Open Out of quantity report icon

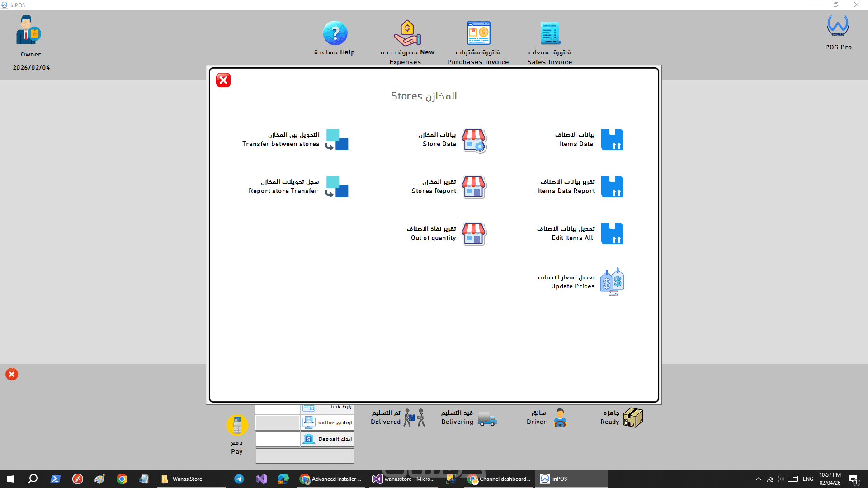474,234
